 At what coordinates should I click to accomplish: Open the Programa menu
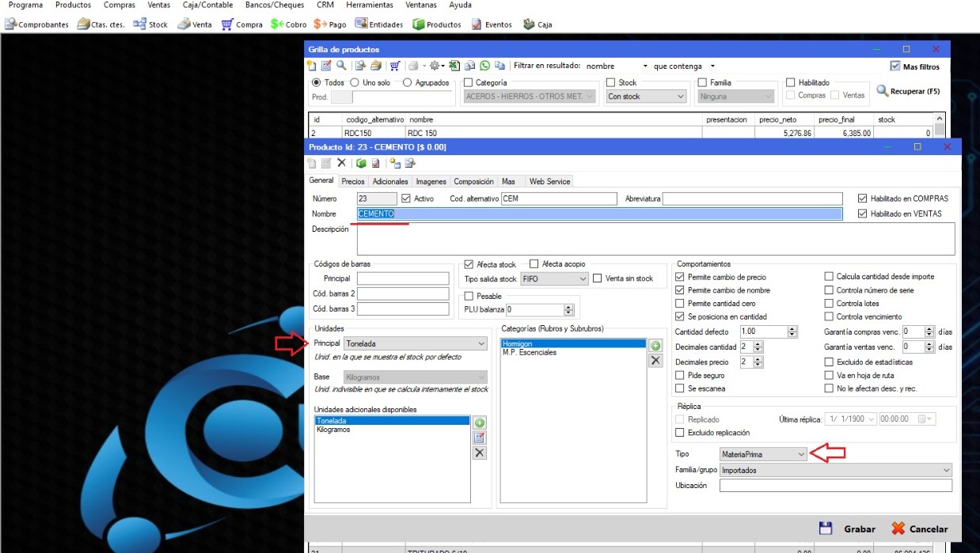(25, 6)
